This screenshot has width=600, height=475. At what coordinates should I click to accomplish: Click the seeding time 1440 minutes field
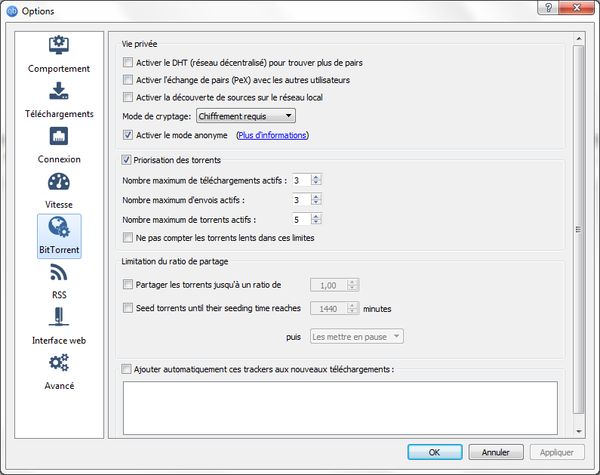coord(329,309)
